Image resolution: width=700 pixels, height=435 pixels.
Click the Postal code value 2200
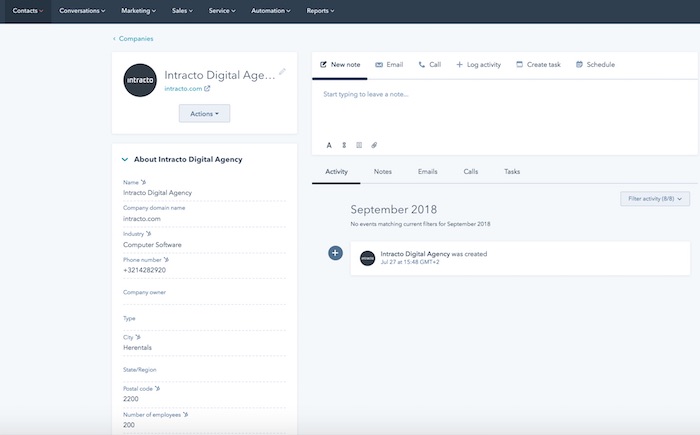point(131,399)
